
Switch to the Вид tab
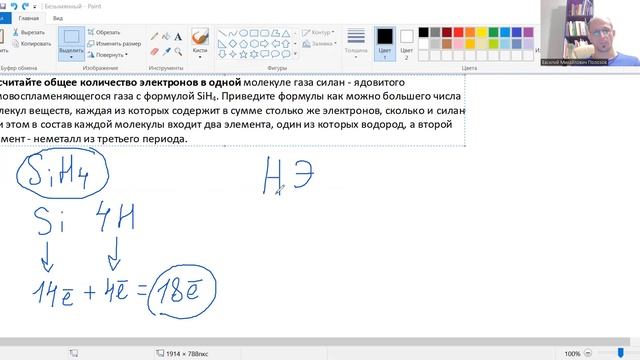(58, 18)
